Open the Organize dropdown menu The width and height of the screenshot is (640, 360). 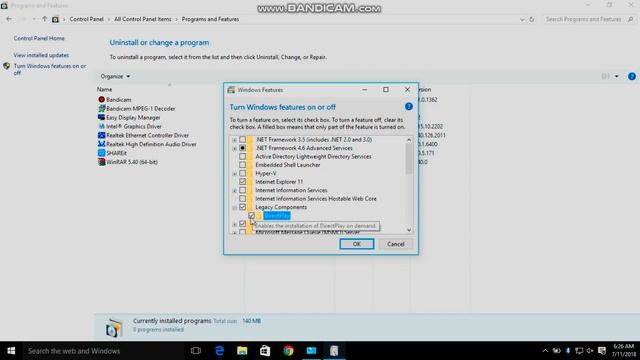(x=115, y=76)
